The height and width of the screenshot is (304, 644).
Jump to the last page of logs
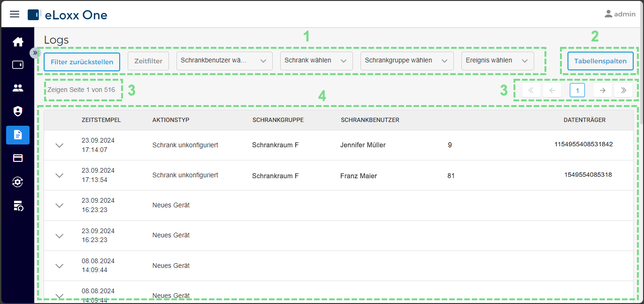pyautogui.click(x=623, y=91)
